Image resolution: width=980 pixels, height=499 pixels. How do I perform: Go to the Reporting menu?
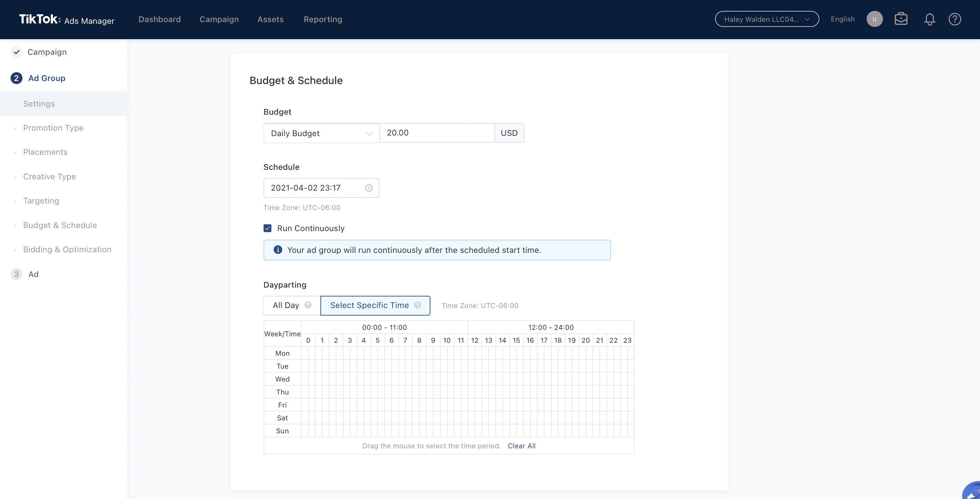[x=322, y=19]
